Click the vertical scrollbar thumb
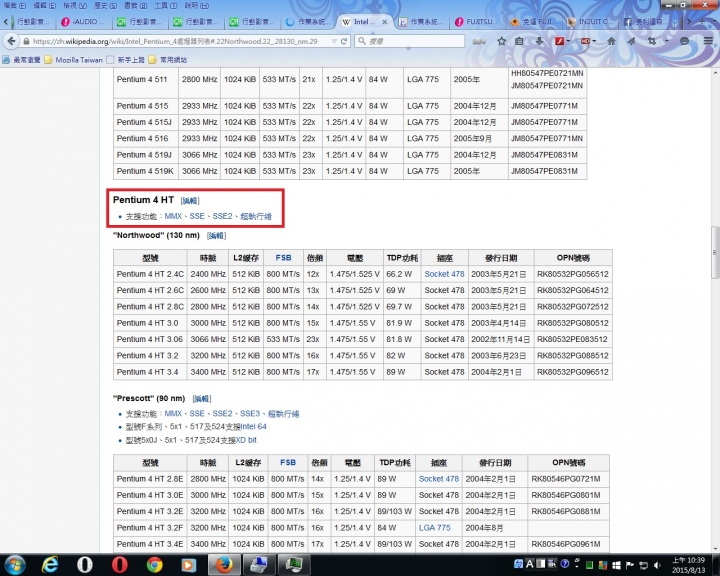720x576 pixels. 714,252
